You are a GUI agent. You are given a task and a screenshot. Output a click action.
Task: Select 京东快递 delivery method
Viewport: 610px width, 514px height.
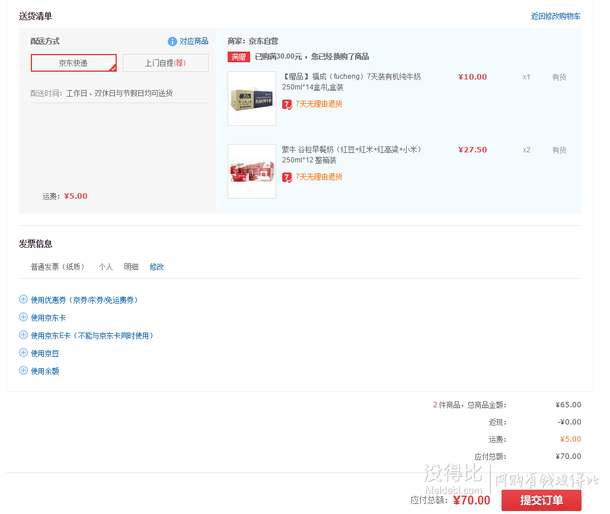click(74, 63)
